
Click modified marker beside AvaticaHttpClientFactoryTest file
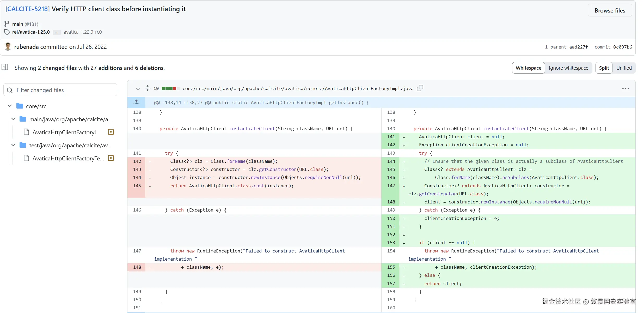pos(111,158)
